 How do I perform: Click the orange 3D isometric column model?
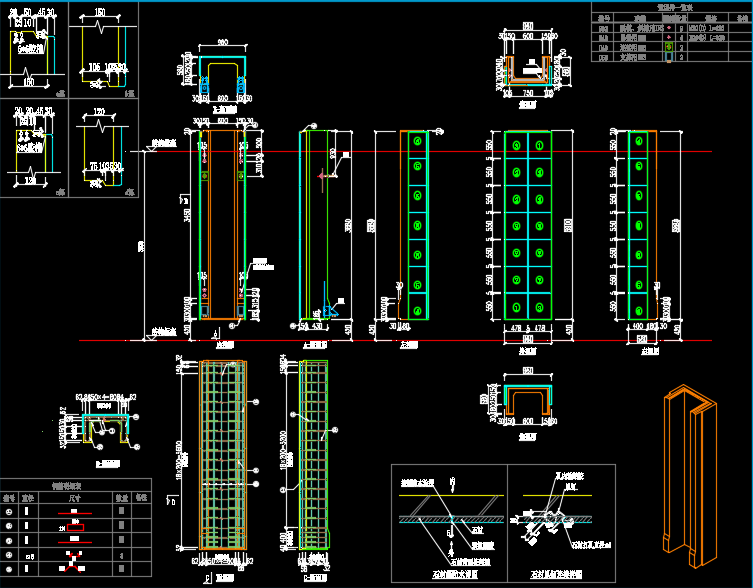687,470
